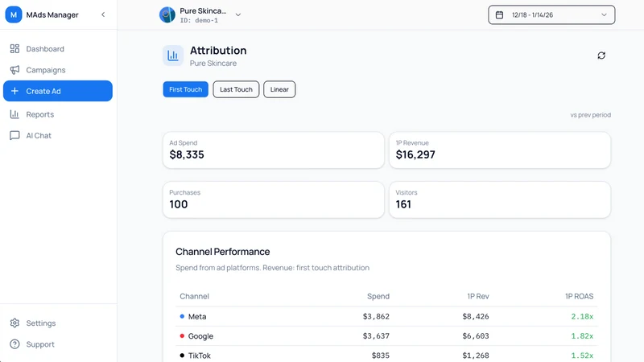Click Google 1P revenue $6,603
644x362 pixels.
476,335
